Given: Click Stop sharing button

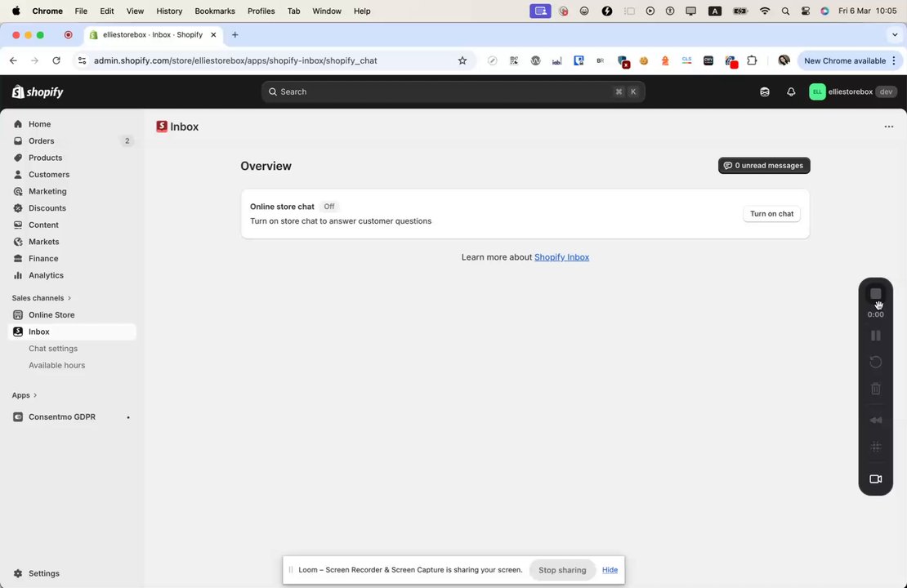Looking at the screenshot, I should [x=561, y=569].
